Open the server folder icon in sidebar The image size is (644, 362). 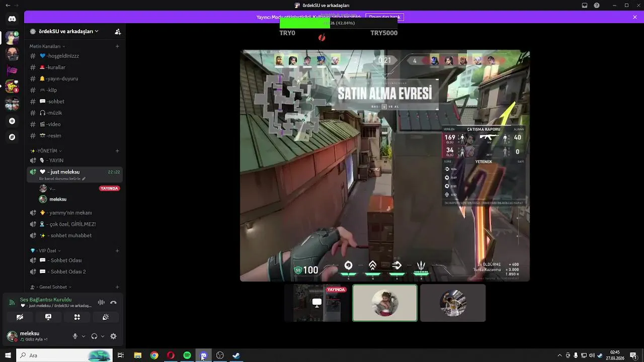pos(12,104)
